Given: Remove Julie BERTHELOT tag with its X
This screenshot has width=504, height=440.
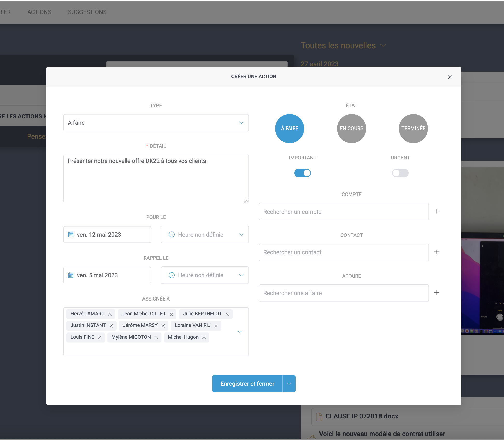Looking at the screenshot, I should coord(227,314).
